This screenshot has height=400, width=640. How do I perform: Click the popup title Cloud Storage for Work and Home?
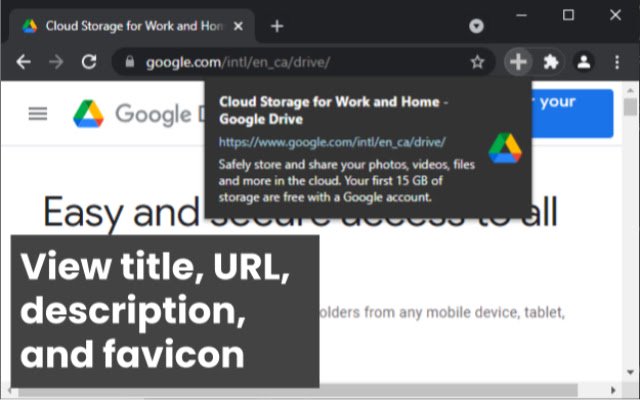(x=333, y=110)
